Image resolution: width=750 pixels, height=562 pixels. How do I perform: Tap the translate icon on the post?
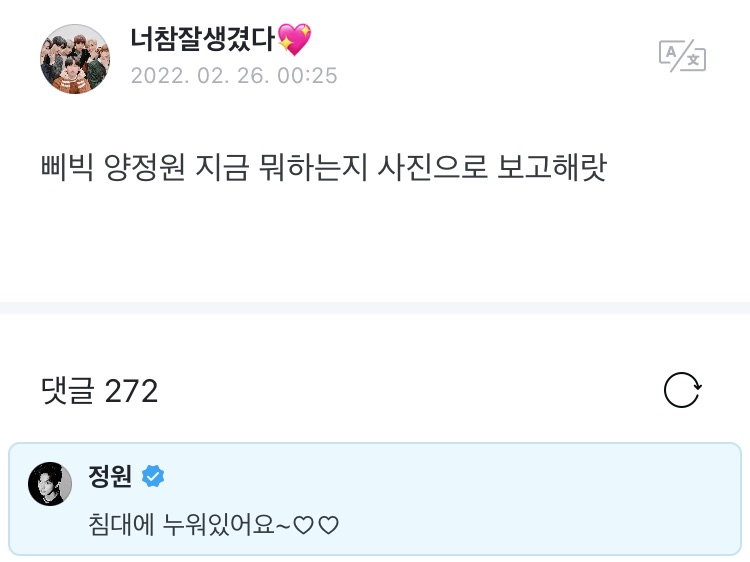pyautogui.click(x=682, y=56)
